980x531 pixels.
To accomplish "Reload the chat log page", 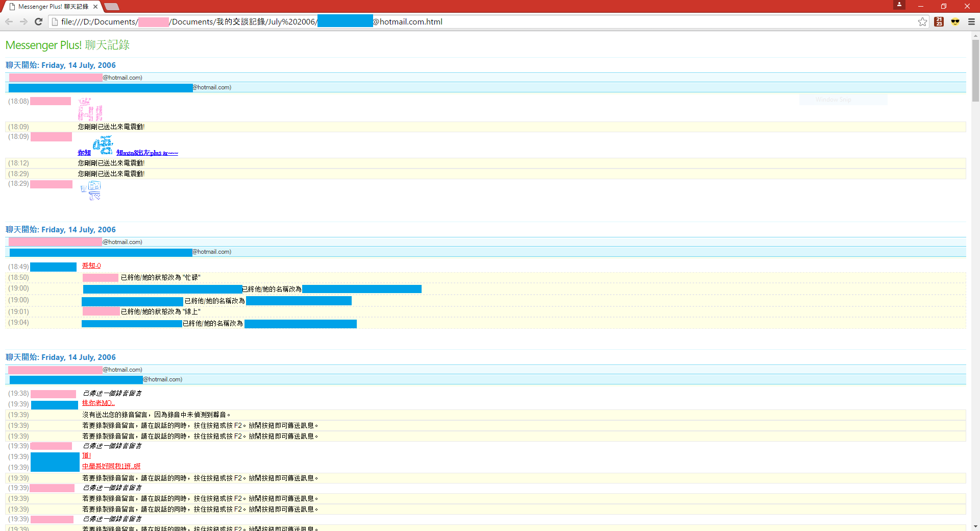I will point(38,21).
